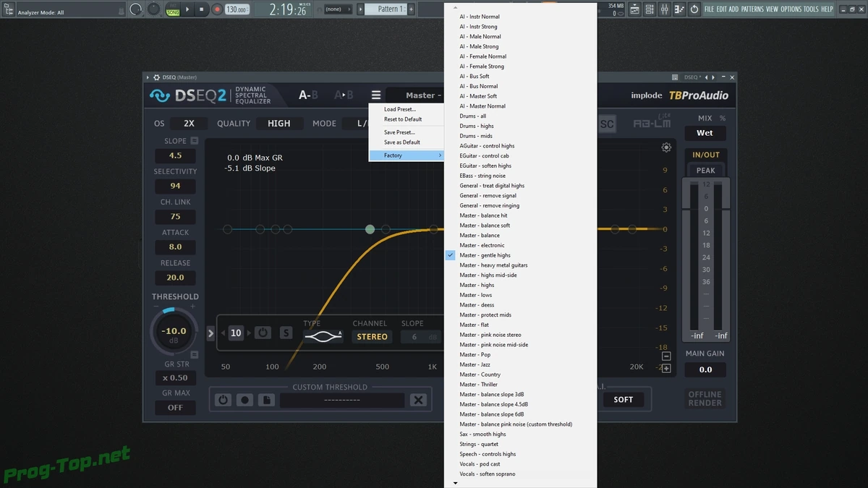
Task: Click the GR MAX OFF value
Action: tap(175, 408)
